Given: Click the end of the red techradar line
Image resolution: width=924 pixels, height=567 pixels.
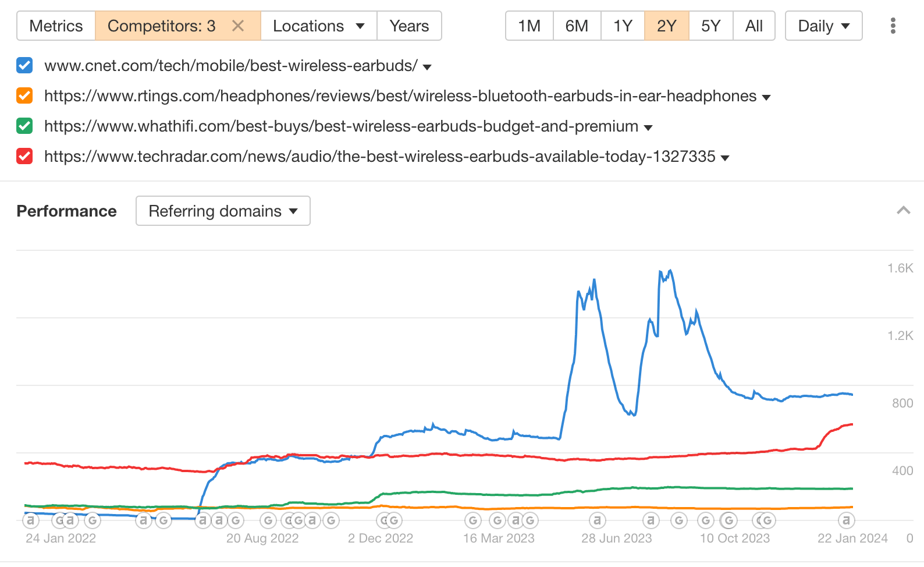Looking at the screenshot, I should tap(852, 424).
